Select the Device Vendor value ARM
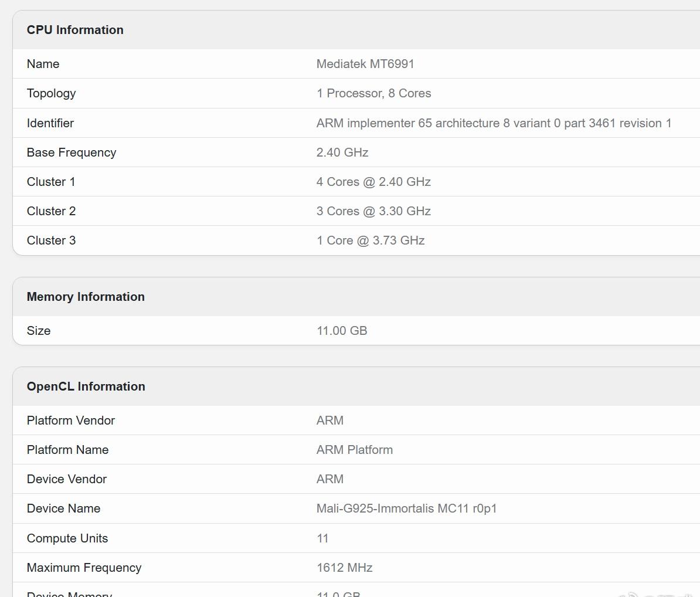Viewport: 700px width, 597px height. 330,479
